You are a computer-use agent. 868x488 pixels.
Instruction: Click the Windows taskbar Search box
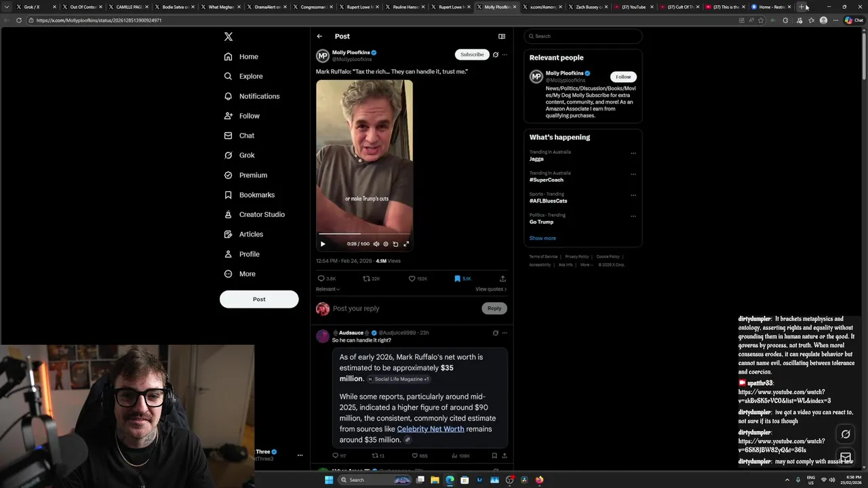(x=374, y=480)
